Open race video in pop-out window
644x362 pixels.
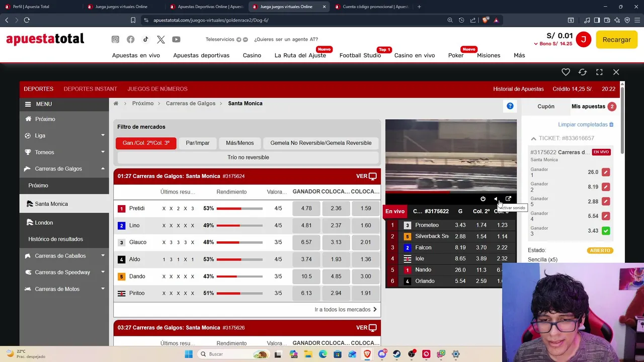[x=508, y=199]
